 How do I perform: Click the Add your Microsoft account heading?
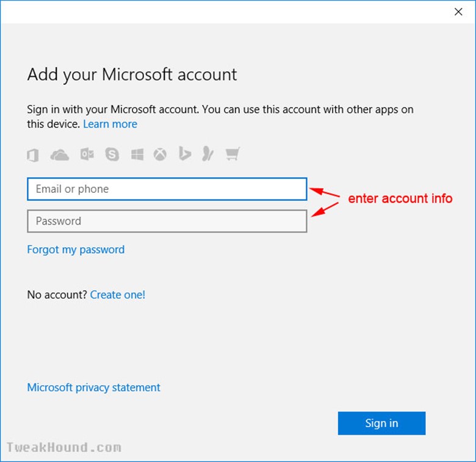[x=132, y=74]
